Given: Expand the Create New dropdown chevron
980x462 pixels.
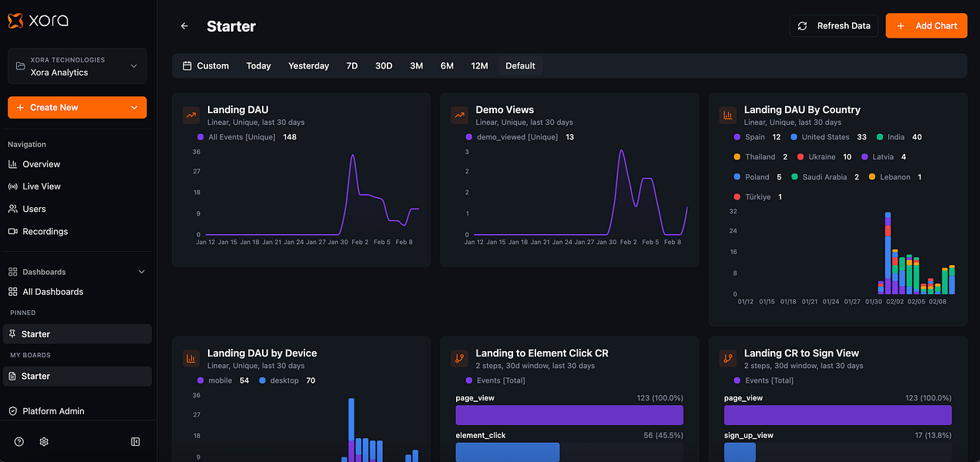Looking at the screenshot, I should click(x=134, y=108).
